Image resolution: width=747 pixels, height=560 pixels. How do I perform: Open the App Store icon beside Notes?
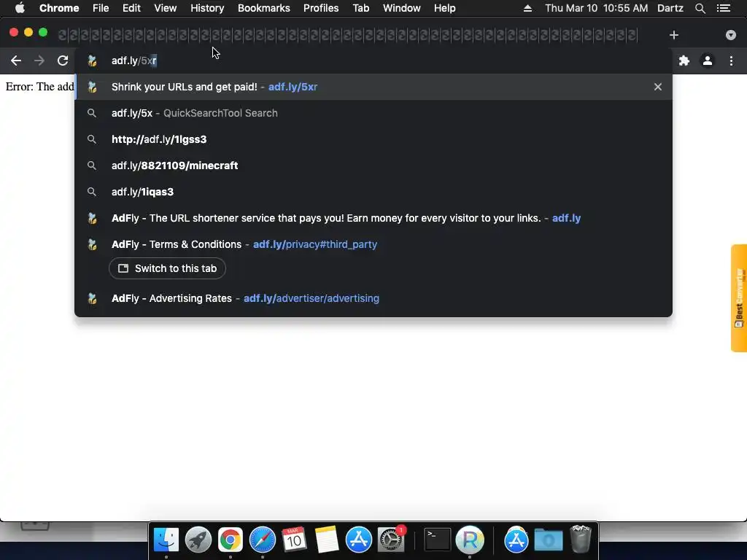pyautogui.click(x=358, y=540)
